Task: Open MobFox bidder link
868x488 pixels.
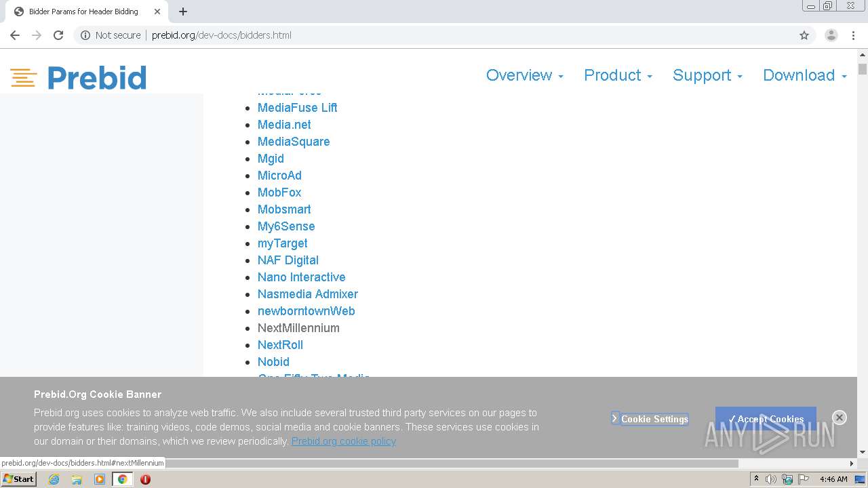Action: [x=279, y=192]
